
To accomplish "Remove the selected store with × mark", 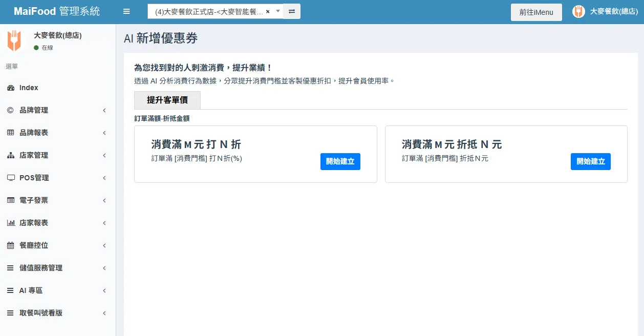I will [268, 11].
